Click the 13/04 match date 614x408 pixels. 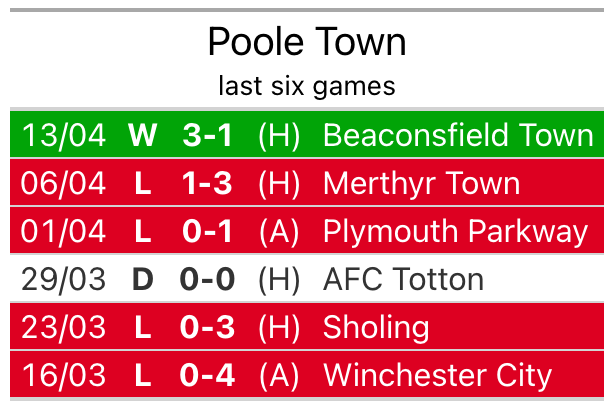pos(64,135)
